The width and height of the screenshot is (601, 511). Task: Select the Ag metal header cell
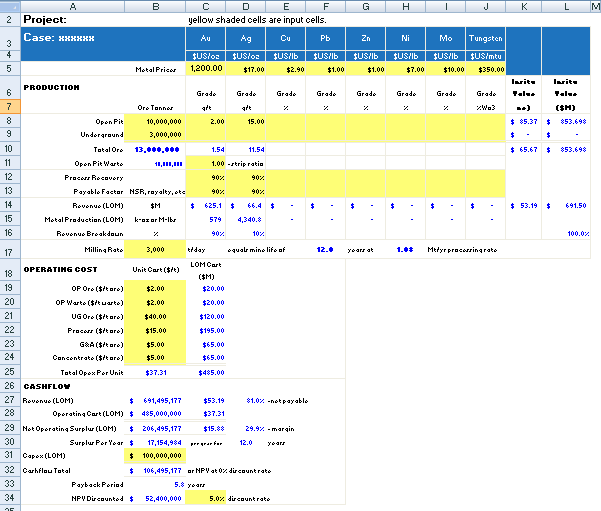246,38
